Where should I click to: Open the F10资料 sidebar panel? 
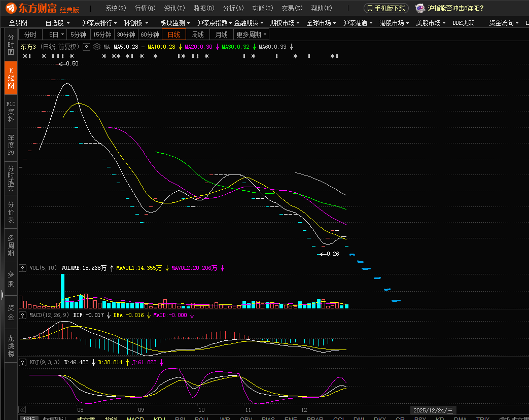[11, 112]
